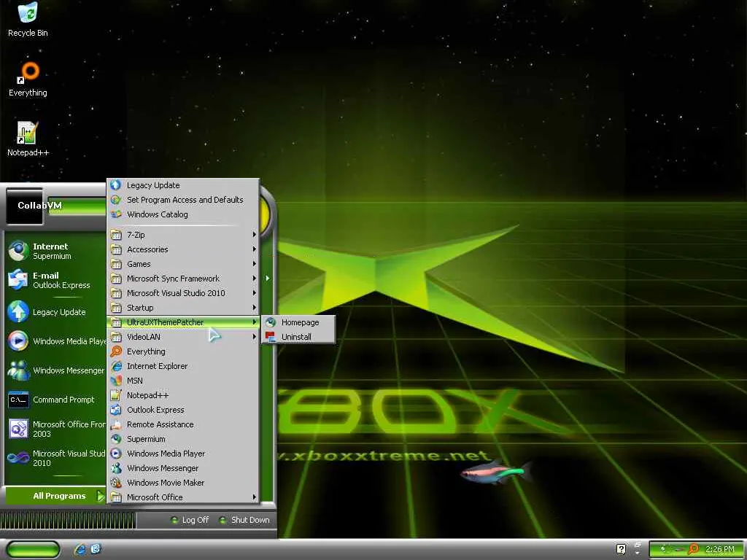Choose Uninstall from the UltraUXThemePatcher submenu
This screenshot has height=560, width=747.
[298, 337]
